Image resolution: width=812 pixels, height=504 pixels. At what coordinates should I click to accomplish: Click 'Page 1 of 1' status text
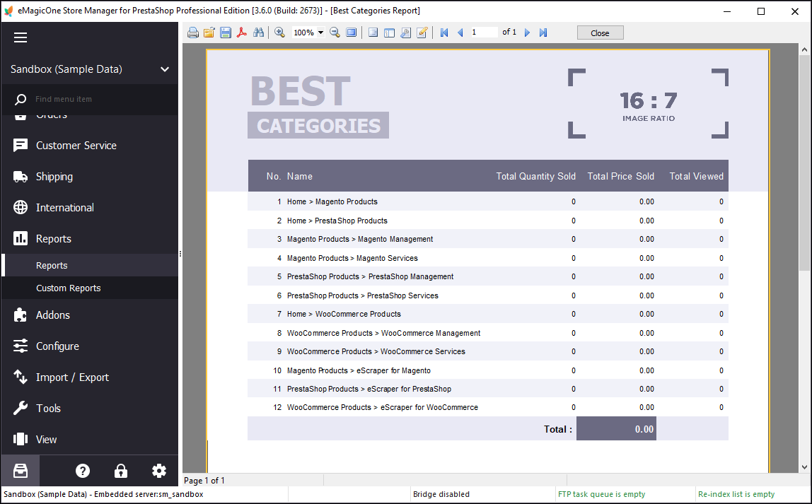pyautogui.click(x=204, y=480)
